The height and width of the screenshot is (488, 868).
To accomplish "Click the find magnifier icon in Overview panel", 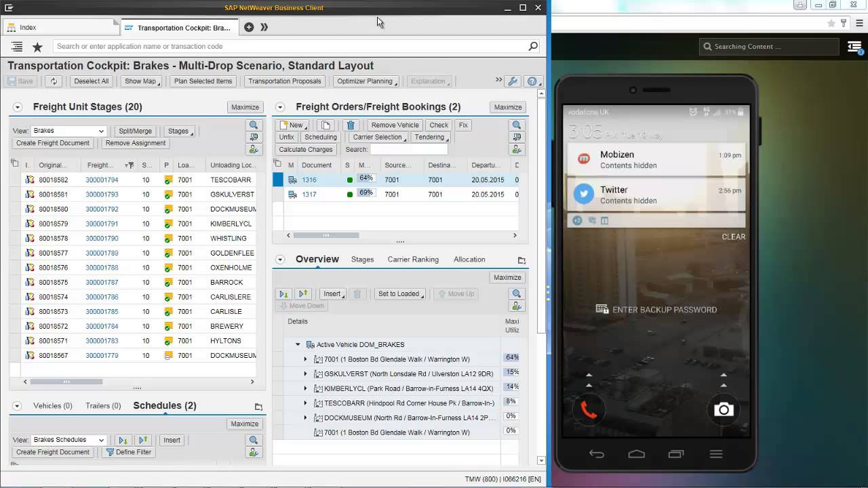I will point(517,293).
